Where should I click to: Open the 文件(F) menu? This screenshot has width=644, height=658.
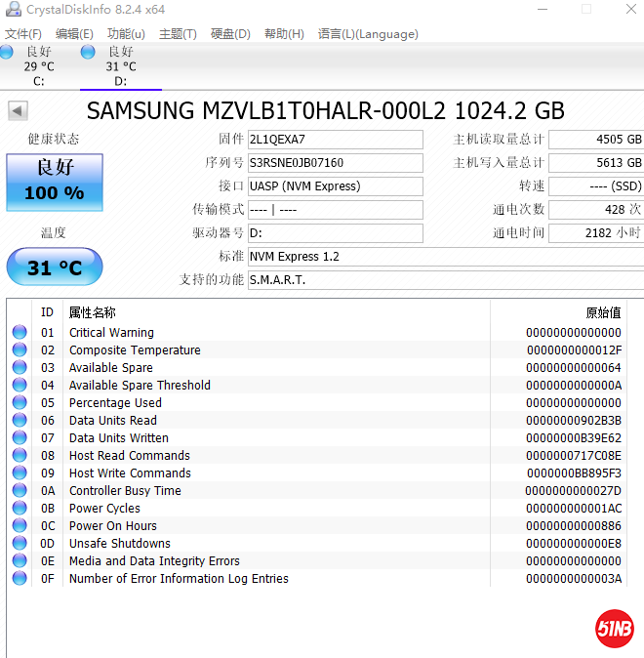click(23, 34)
